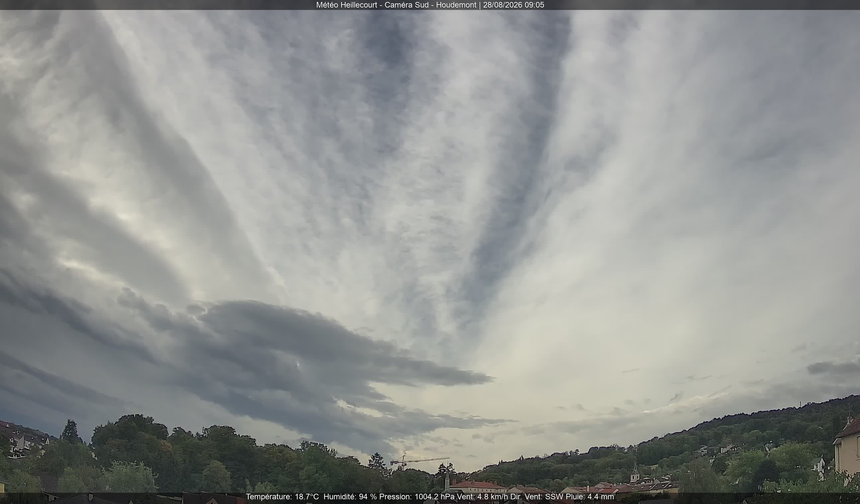Screen dimensions: 860x504
Task: Select the Pression 1004.2 hPa reading
Action: 417,497
